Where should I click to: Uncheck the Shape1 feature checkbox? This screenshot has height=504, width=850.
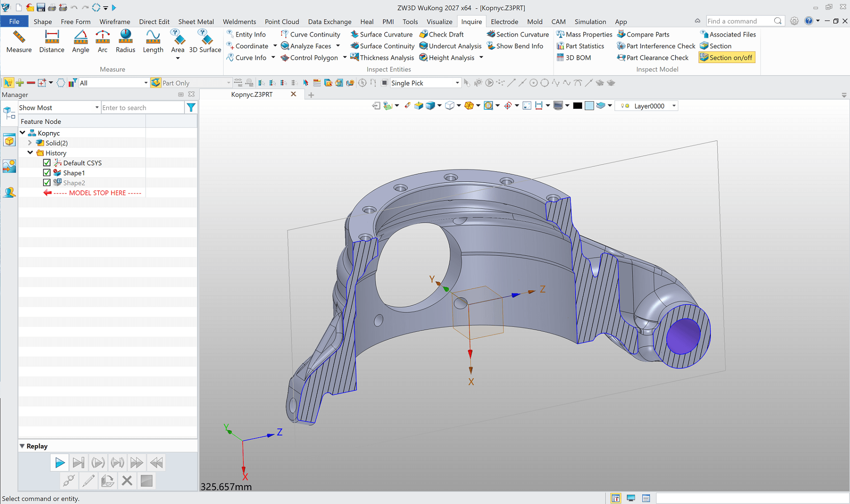47,173
